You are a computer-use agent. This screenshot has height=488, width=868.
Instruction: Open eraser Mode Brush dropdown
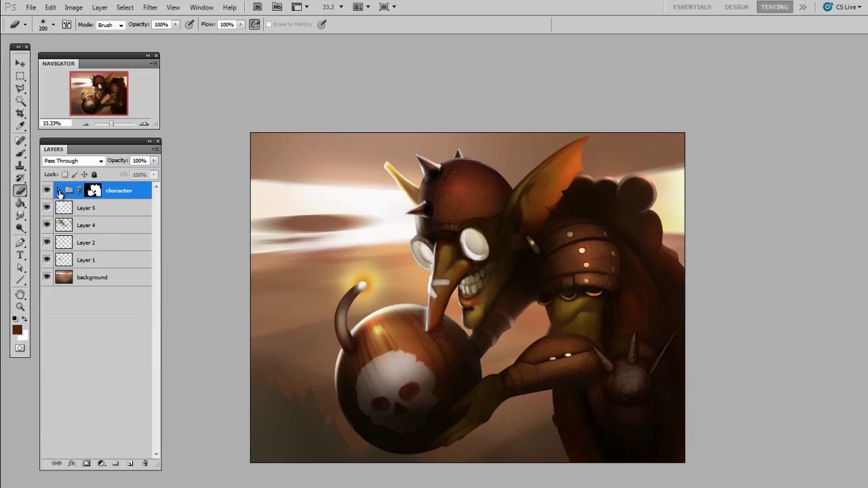[111, 25]
